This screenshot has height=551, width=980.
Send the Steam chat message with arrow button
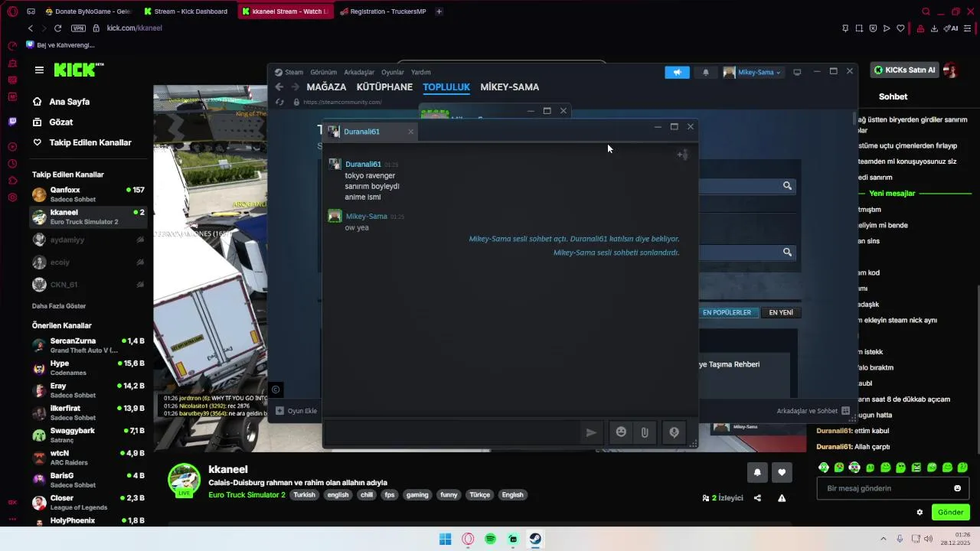pos(591,432)
